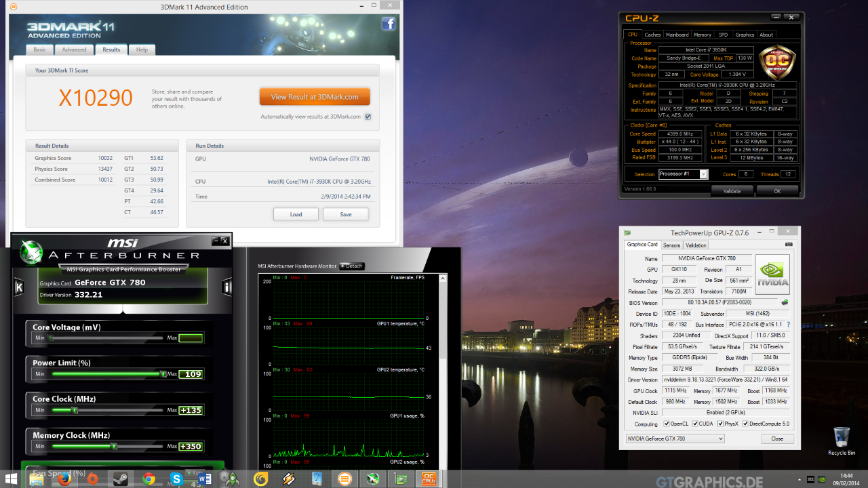
Task: Click Load button in 3DMark
Action: pyautogui.click(x=296, y=214)
